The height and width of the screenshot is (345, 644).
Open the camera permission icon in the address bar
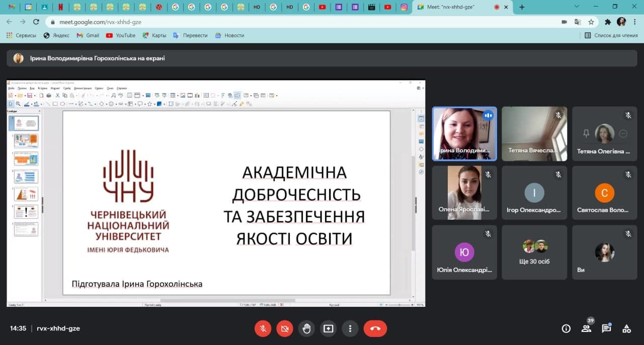pyautogui.click(x=565, y=22)
